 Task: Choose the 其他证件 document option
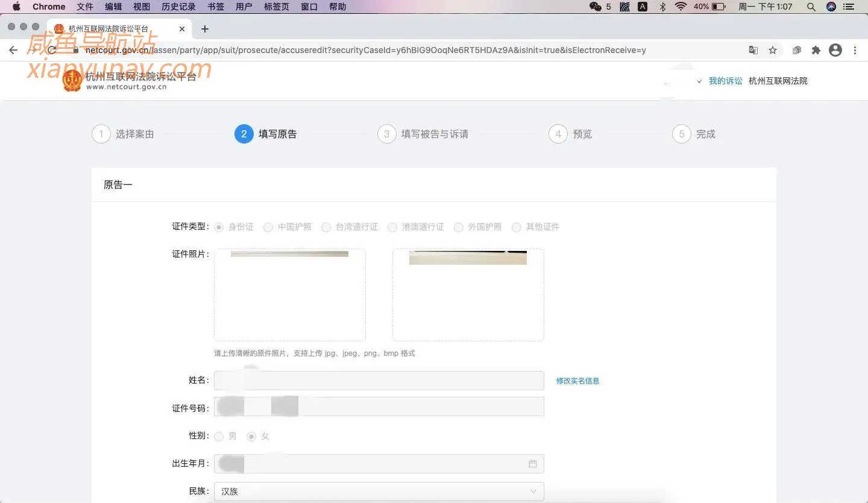click(x=517, y=227)
